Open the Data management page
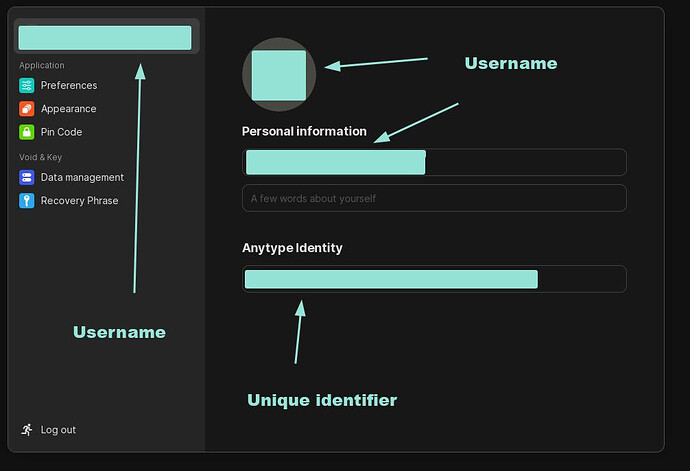This screenshot has height=471, width=690. (82, 178)
